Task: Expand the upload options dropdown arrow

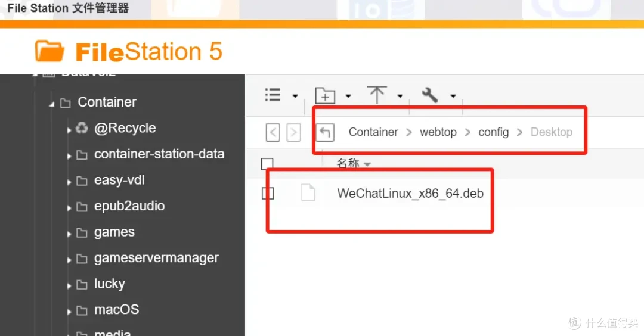Action: (400, 96)
